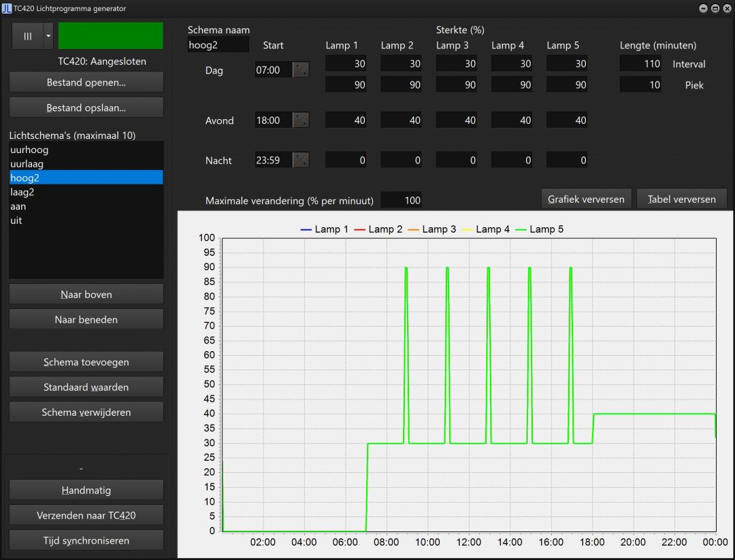Click the Interval length field showing 110
735x560 pixels.
pos(640,64)
